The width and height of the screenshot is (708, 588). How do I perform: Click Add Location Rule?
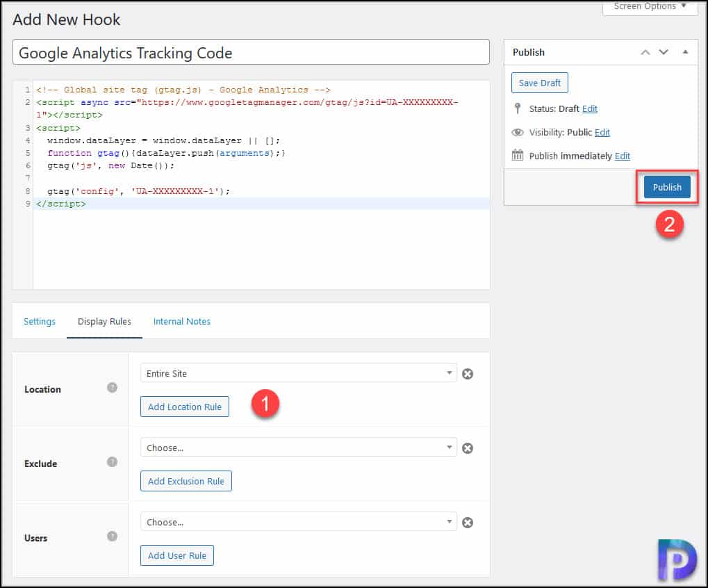[185, 407]
